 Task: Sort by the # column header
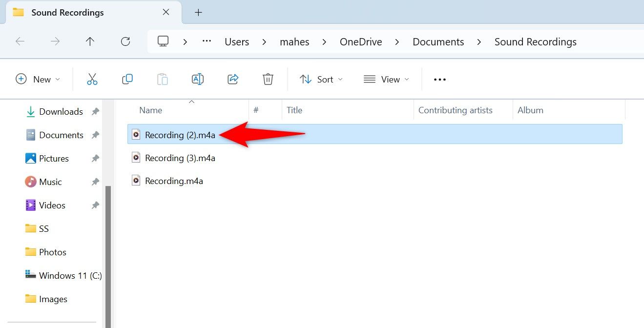pos(256,110)
